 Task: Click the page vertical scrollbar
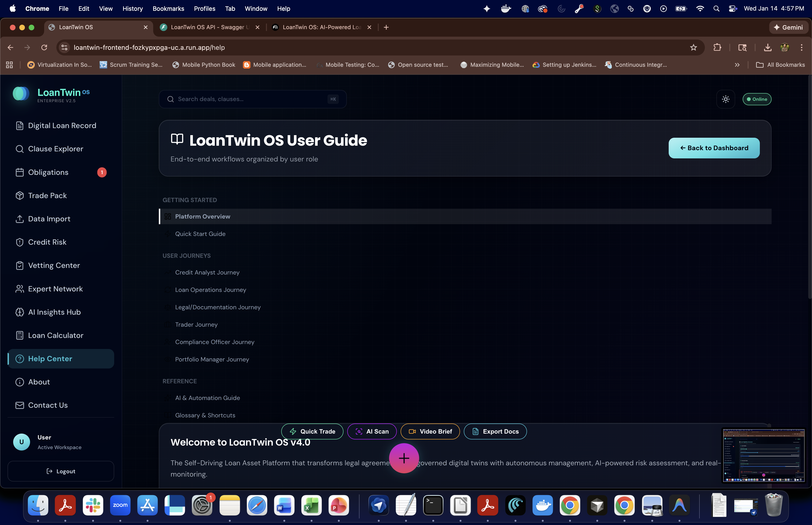coord(810,188)
